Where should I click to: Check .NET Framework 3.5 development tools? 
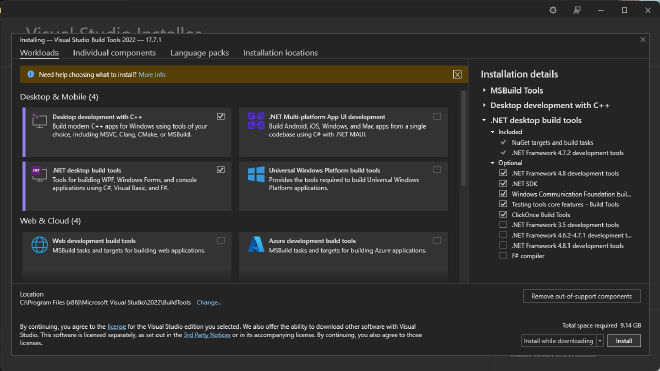[503, 224]
